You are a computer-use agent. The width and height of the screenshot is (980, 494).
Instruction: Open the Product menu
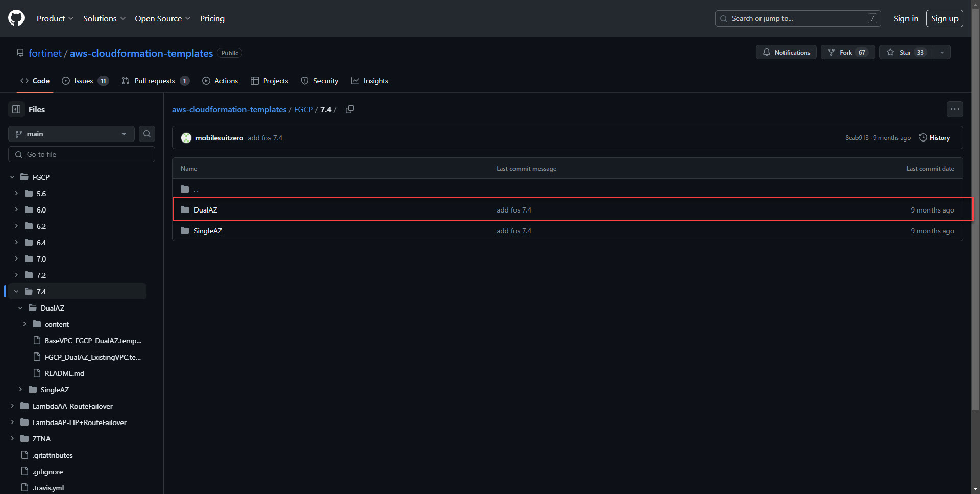coord(55,18)
